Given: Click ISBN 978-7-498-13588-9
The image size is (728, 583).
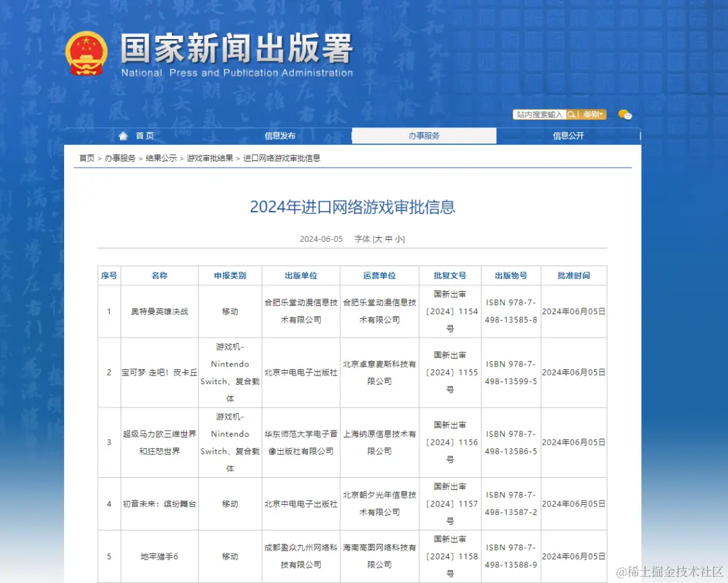Looking at the screenshot, I should coord(511,556).
